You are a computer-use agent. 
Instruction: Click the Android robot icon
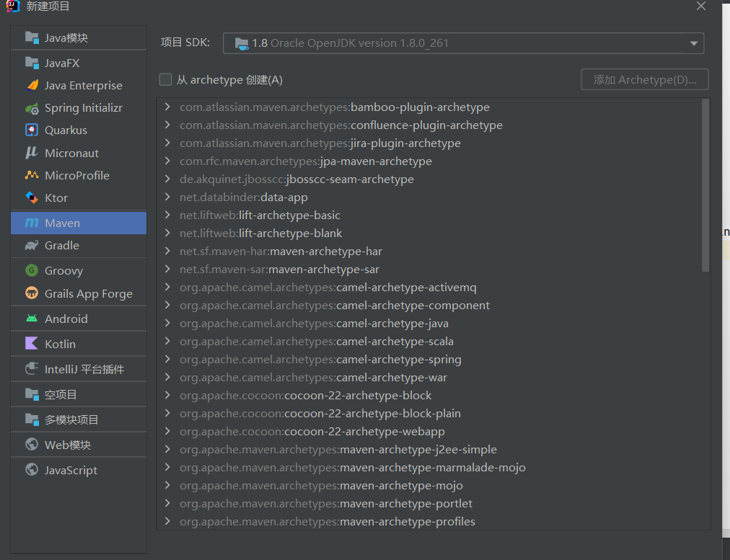(x=32, y=319)
